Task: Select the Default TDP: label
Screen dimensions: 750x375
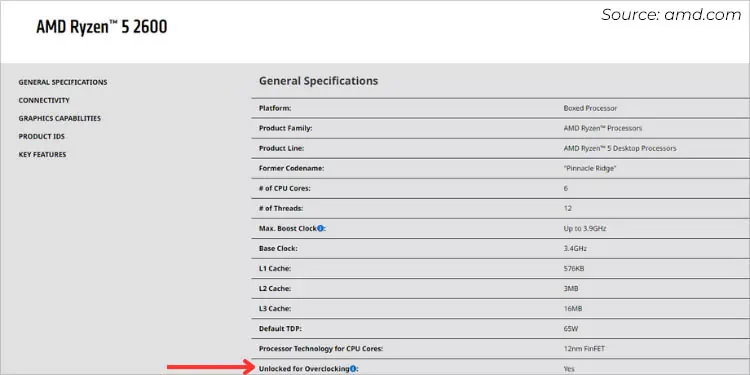Action: click(280, 329)
